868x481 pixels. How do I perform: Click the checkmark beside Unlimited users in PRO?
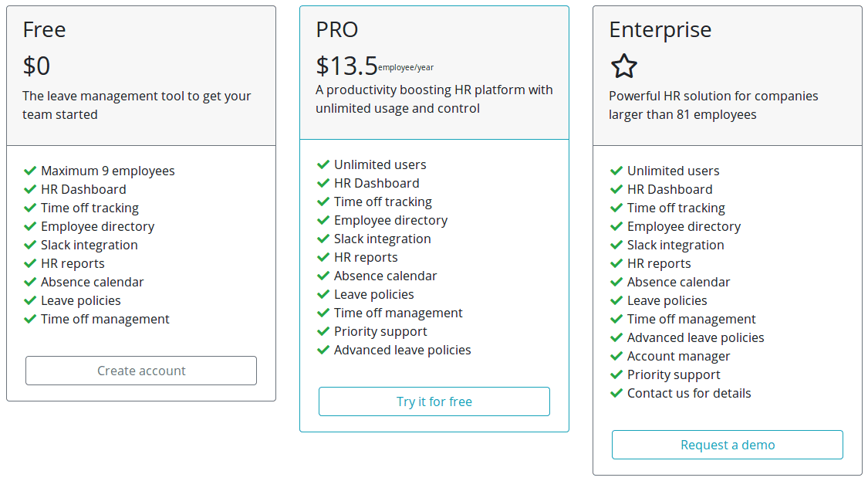click(x=323, y=164)
